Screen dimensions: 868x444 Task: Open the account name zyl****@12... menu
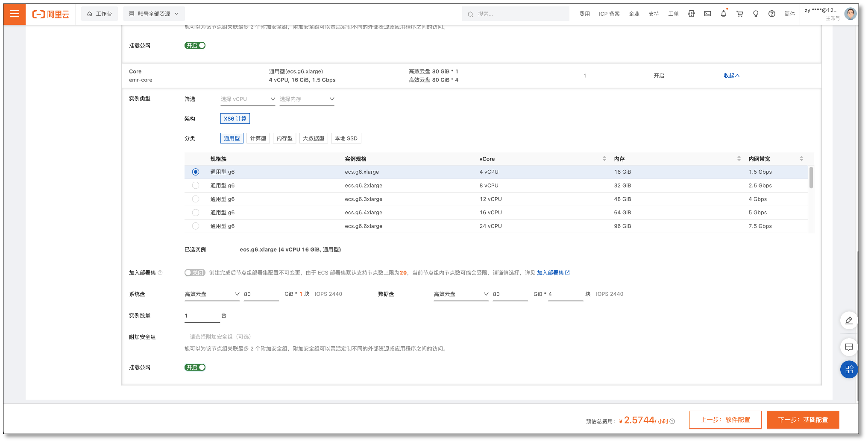click(821, 10)
